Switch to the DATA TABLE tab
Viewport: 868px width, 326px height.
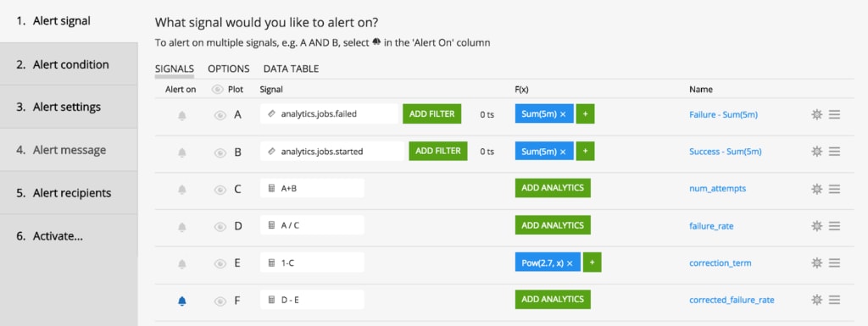(292, 69)
